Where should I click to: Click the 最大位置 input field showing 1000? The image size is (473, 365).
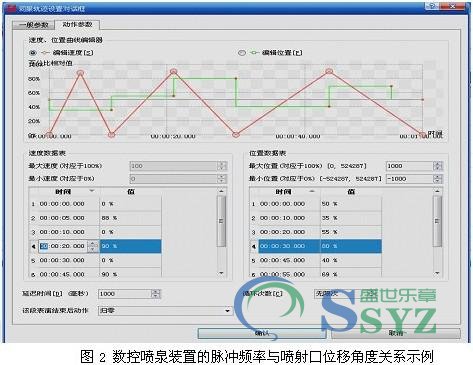[x=410, y=166]
